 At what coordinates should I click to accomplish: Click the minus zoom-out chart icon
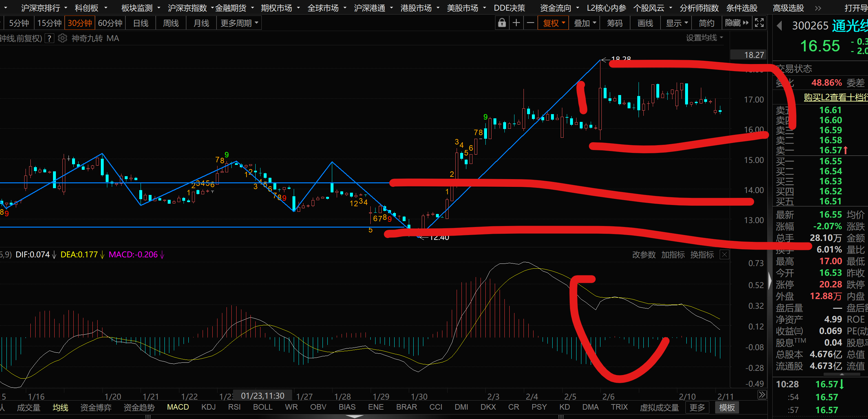click(530, 23)
